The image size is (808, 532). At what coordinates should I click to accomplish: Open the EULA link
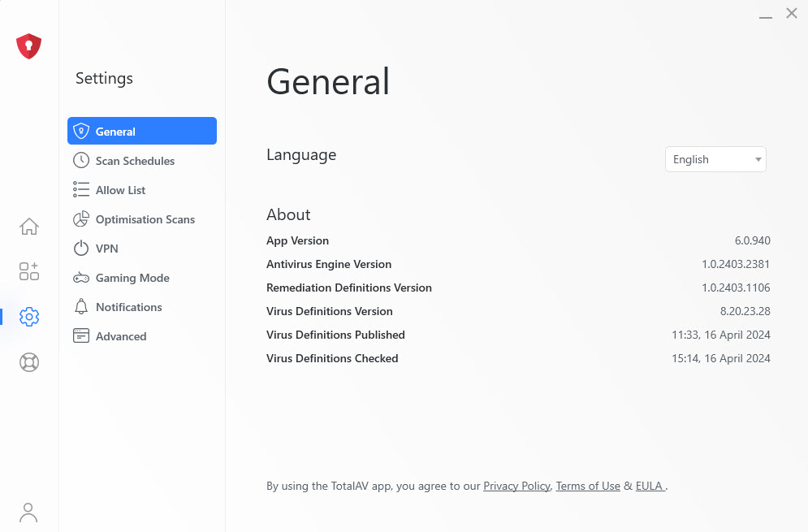click(650, 487)
